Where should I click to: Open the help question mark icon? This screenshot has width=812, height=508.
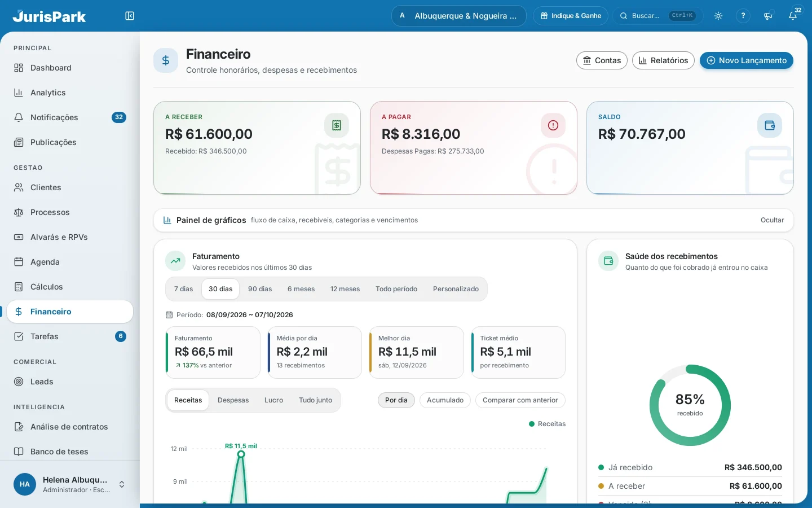[743, 16]
